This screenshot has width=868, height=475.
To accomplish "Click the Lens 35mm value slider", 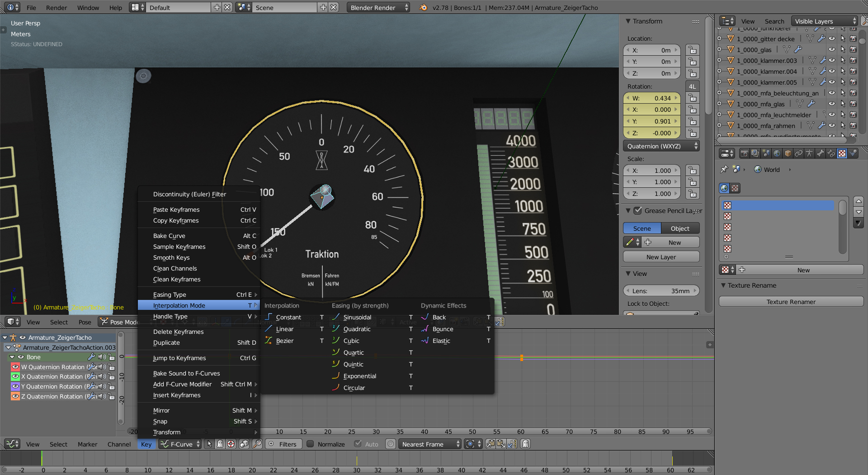I will [x=661, y=291].
